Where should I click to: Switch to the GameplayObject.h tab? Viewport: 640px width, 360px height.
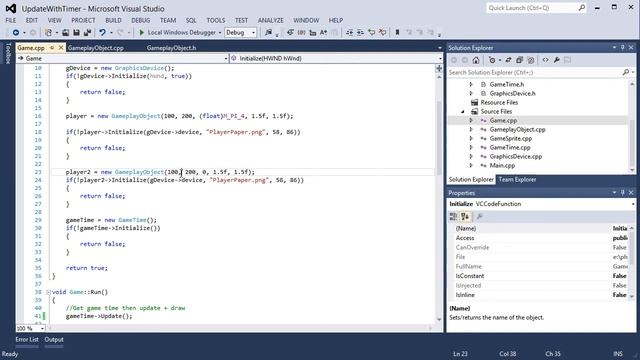171,48
